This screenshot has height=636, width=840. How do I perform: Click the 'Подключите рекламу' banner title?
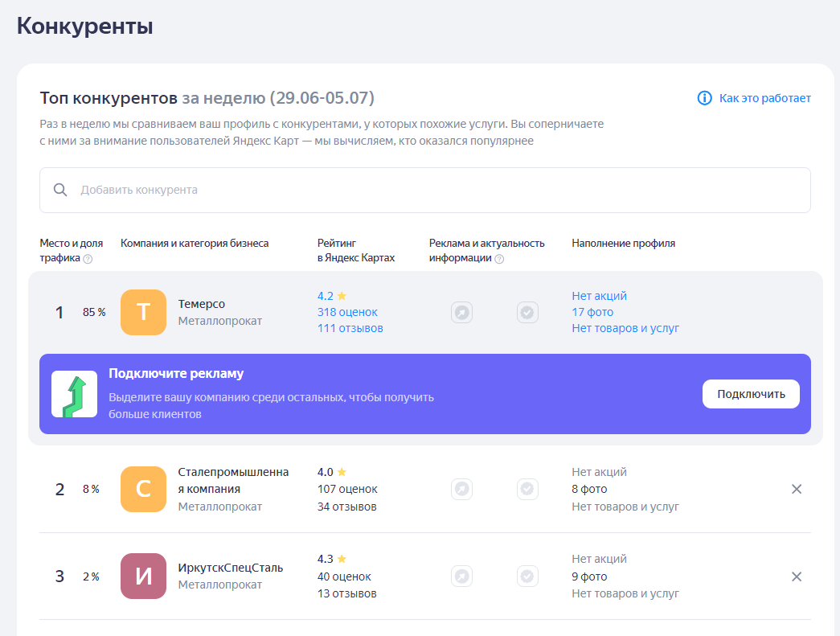pos(176,373)
